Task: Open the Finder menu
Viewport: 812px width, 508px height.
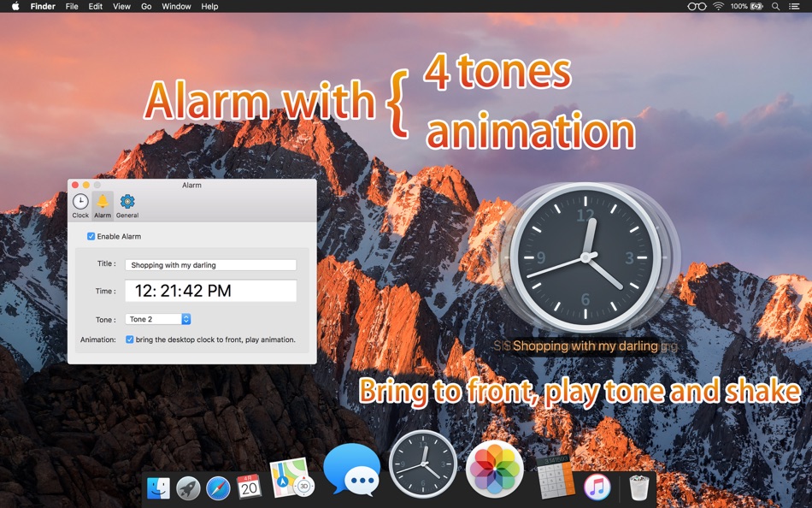Action: 43,6
